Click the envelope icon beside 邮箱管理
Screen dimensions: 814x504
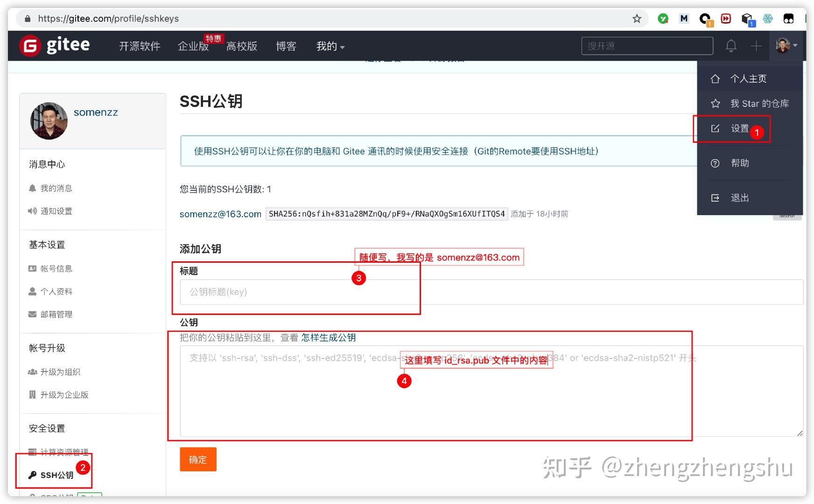(x=32, y=314)
